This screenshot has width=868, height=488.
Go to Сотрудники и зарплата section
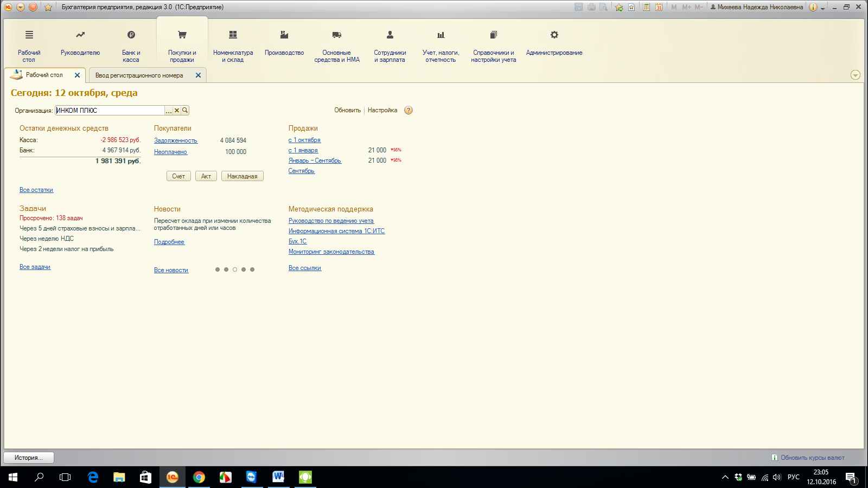click(390, 47)
